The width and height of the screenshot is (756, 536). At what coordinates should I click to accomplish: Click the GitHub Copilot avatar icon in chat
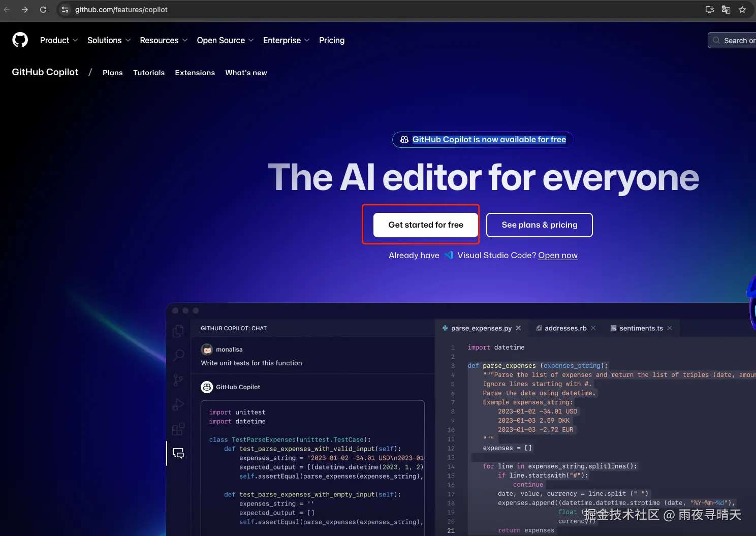[207, 387]
